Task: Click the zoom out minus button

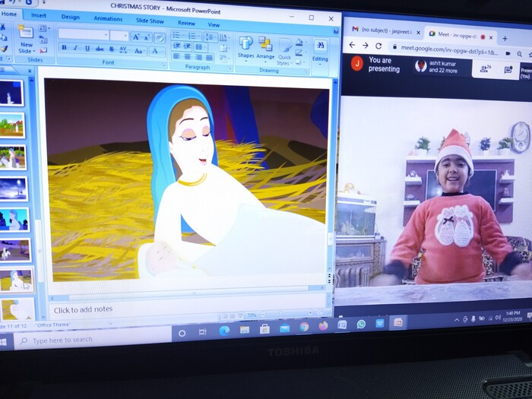Action: 263,315
